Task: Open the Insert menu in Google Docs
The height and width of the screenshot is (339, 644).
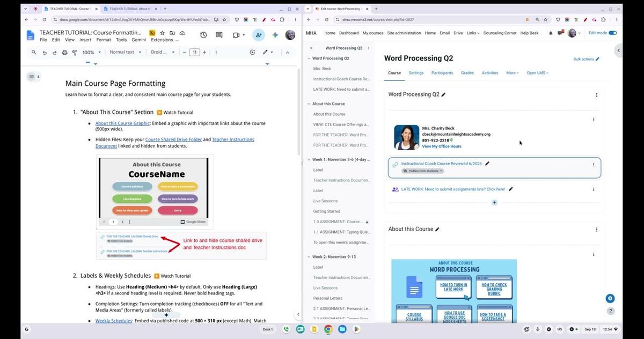Action: pos(85,40)
